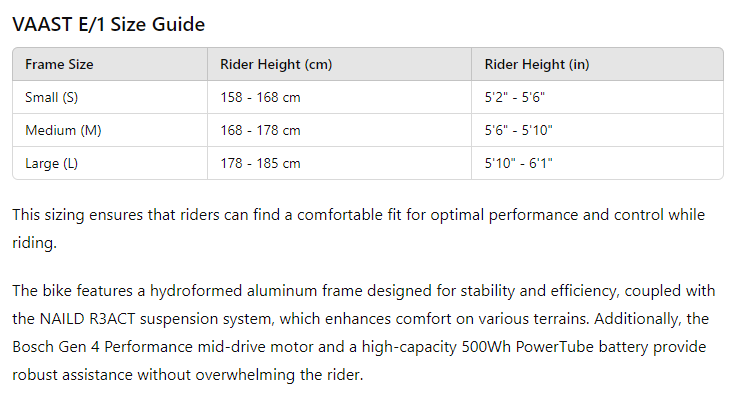Select the Medium (M) frame size cell

coord(62,131)
